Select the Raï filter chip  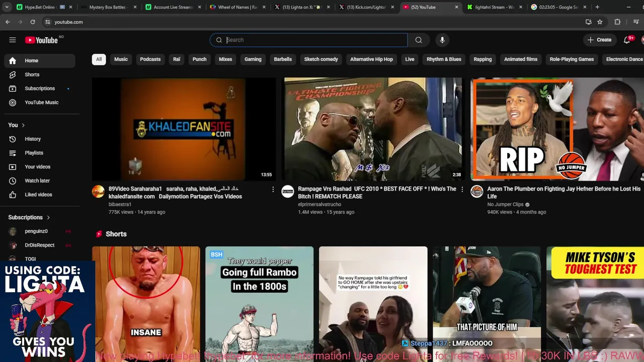[177, 59]
